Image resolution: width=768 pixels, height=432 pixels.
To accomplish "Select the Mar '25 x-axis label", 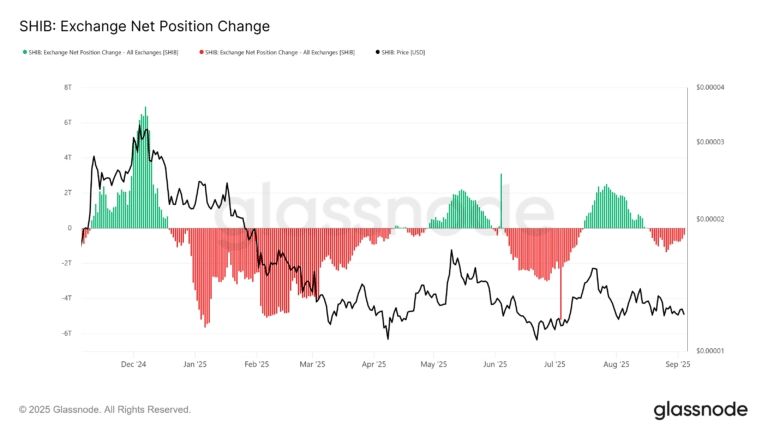I will coord(312,364).
